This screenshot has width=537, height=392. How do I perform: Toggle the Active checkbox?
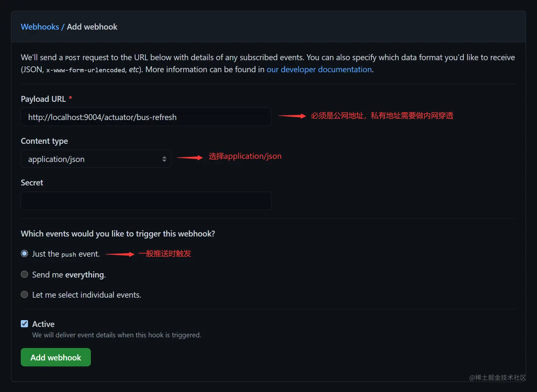(25, 323)
